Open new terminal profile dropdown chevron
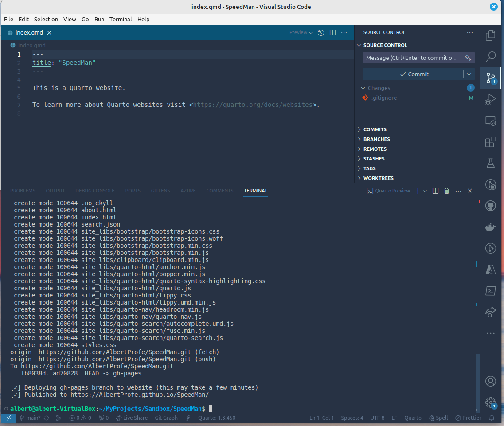 point(425,191)
